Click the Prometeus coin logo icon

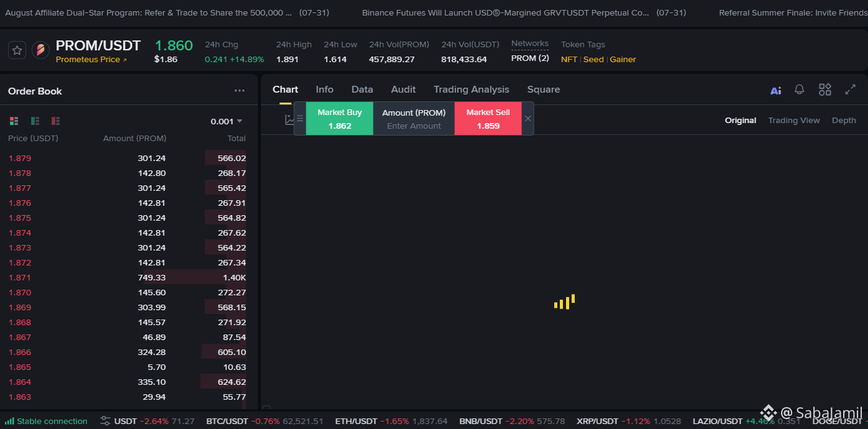(40, 50)
